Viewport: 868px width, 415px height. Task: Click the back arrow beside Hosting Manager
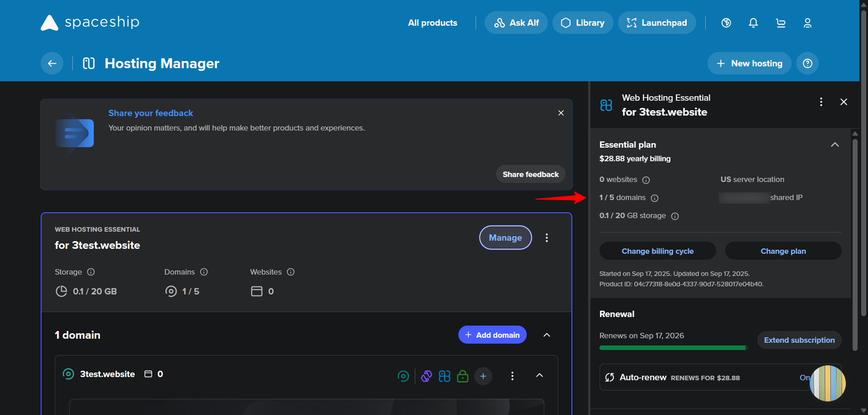(x=52, y=63)
